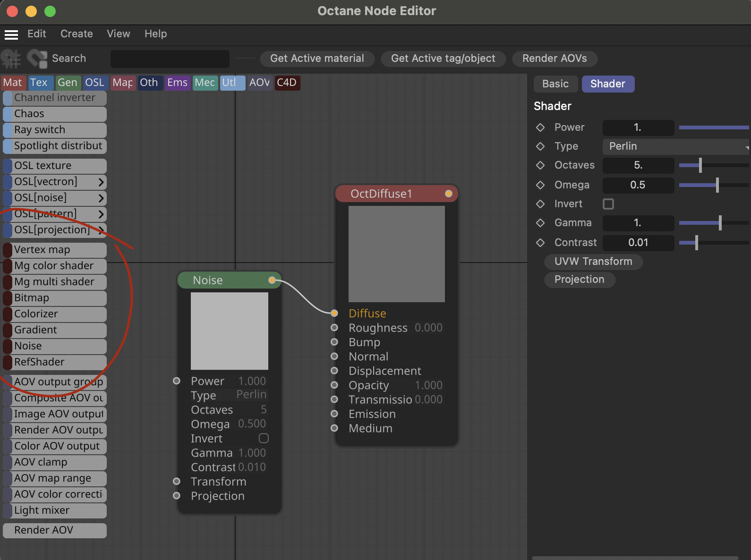
Task: Open the View menu
Action: coord(119,34)
